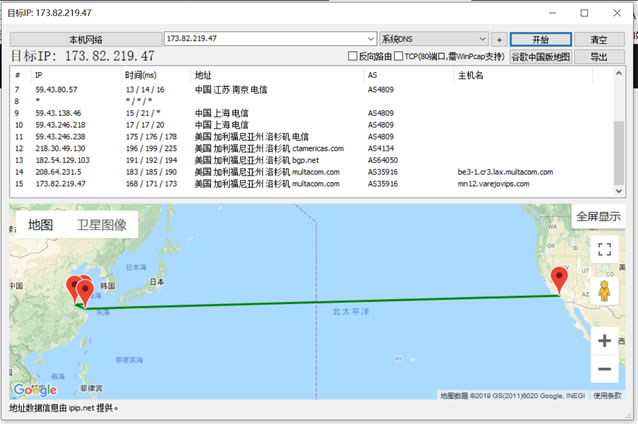Click the 本机网络 local network button
Image resolution: width=638 pixels, height=424 pixels.
pyautogui.click(x=85, y=39)
